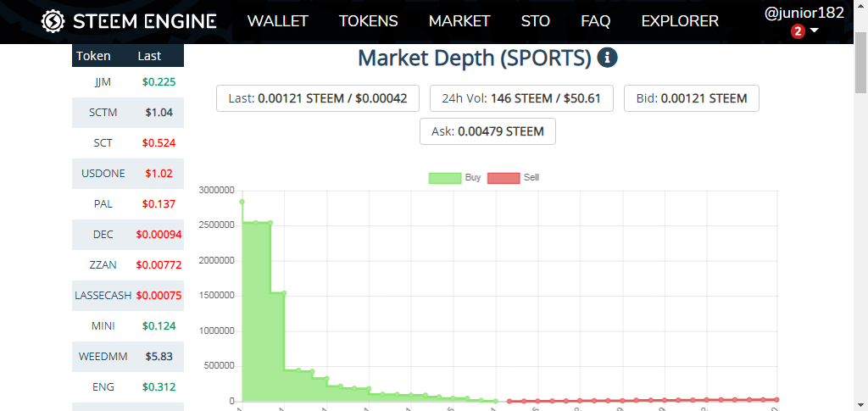
Task: Select the WEEDMM token row
Action: (x=128, y=356)
